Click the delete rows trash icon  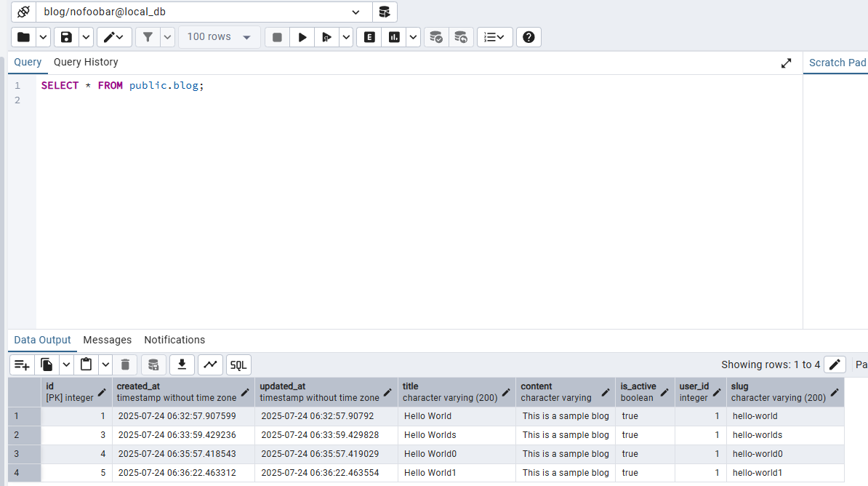(125, 364)
